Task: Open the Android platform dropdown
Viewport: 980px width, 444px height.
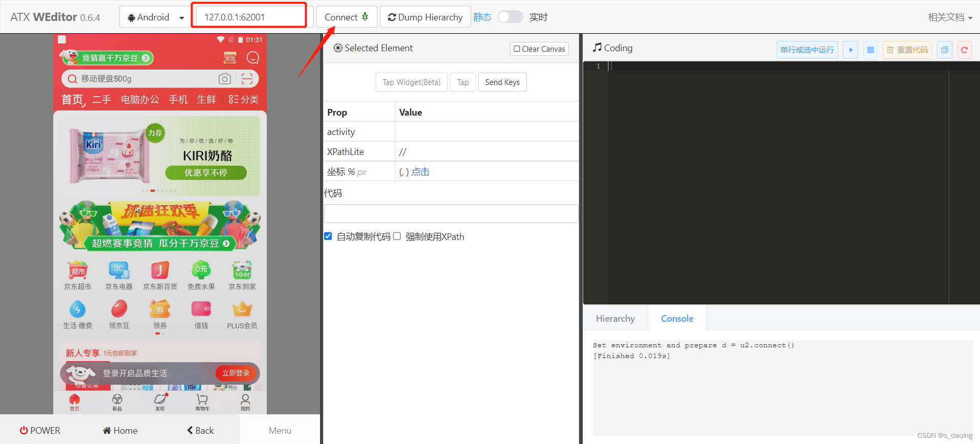Action: pos(155,17)
